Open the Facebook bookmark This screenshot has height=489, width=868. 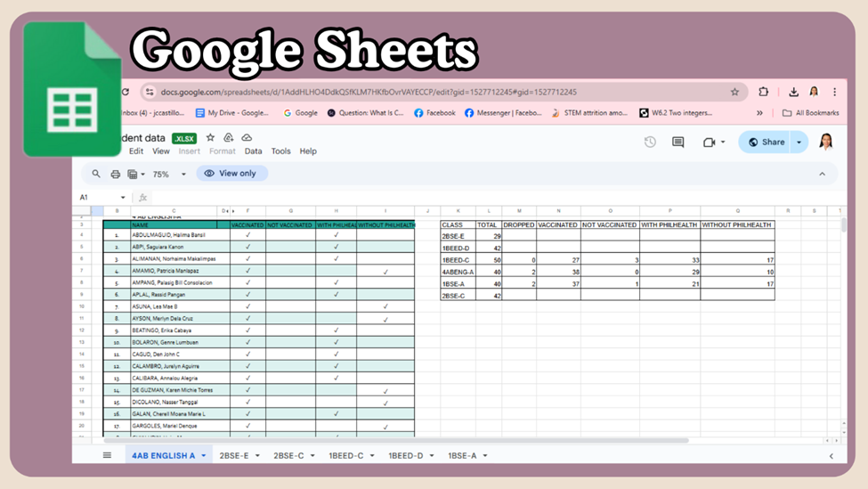coord(434,113)
